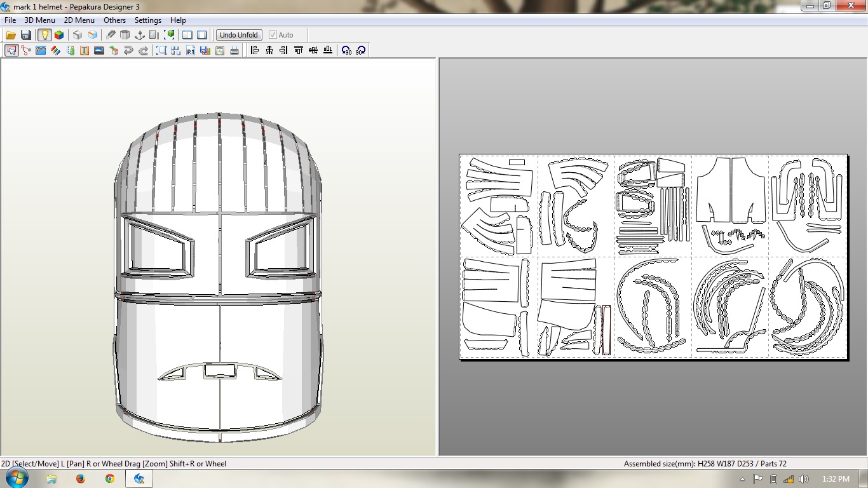The image size is (868, 488).
Task: Click the 2D Select/Move hint status text
Action: coord(114,464)
